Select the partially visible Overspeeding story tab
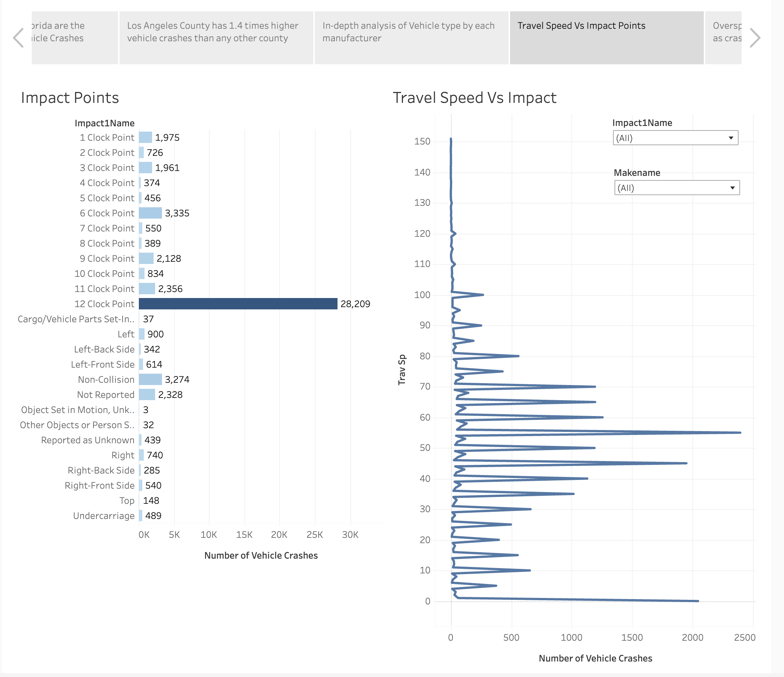The height and width of the screenshot is (677, 784). [x=723, y=38]
